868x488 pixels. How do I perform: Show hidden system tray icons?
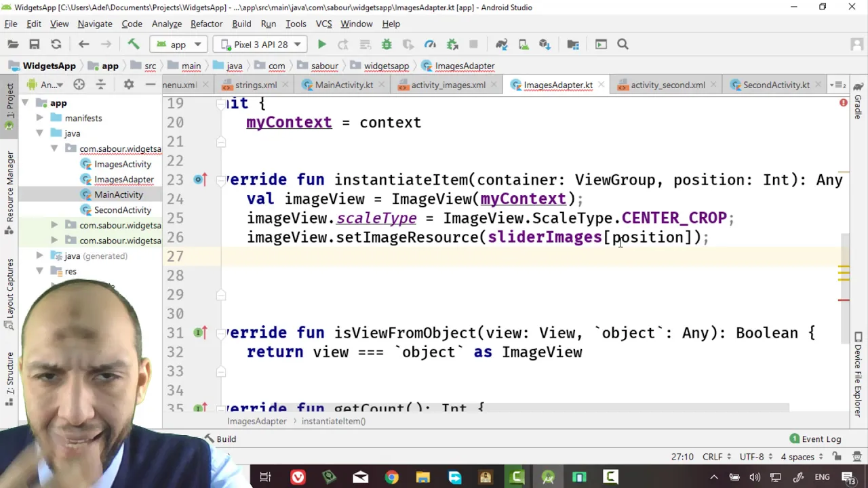714,477
